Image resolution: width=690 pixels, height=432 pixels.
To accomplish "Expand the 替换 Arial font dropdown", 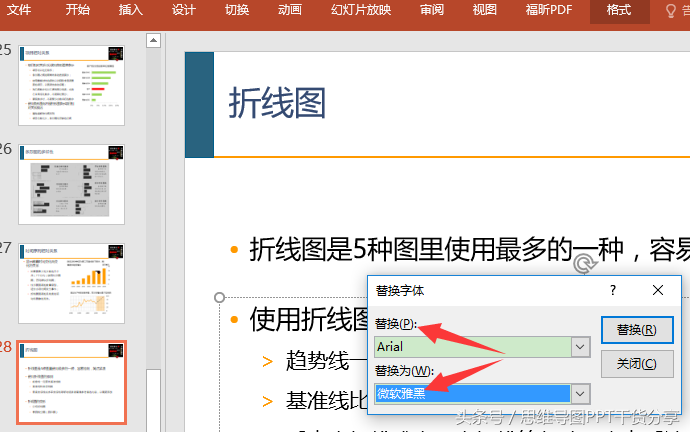I will pos(580,347).
